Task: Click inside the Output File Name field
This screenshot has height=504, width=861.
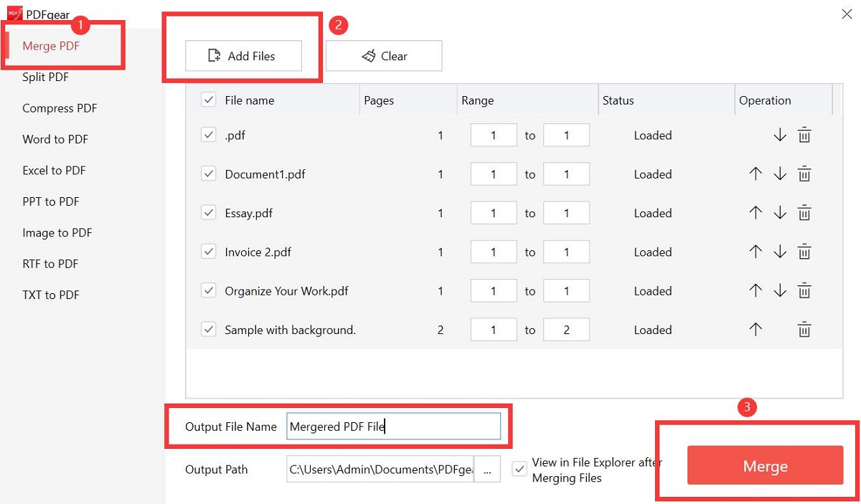Action: point(395,426)
